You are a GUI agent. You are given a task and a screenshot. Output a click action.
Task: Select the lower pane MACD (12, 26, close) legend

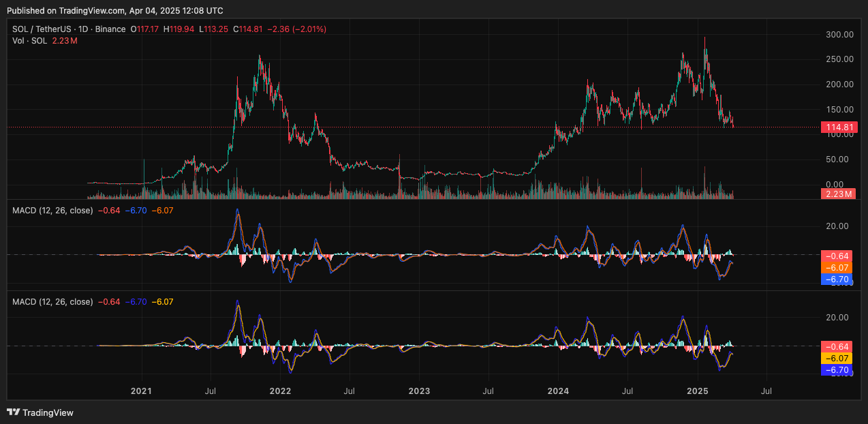pyautogui.click(x=52, y=302)
